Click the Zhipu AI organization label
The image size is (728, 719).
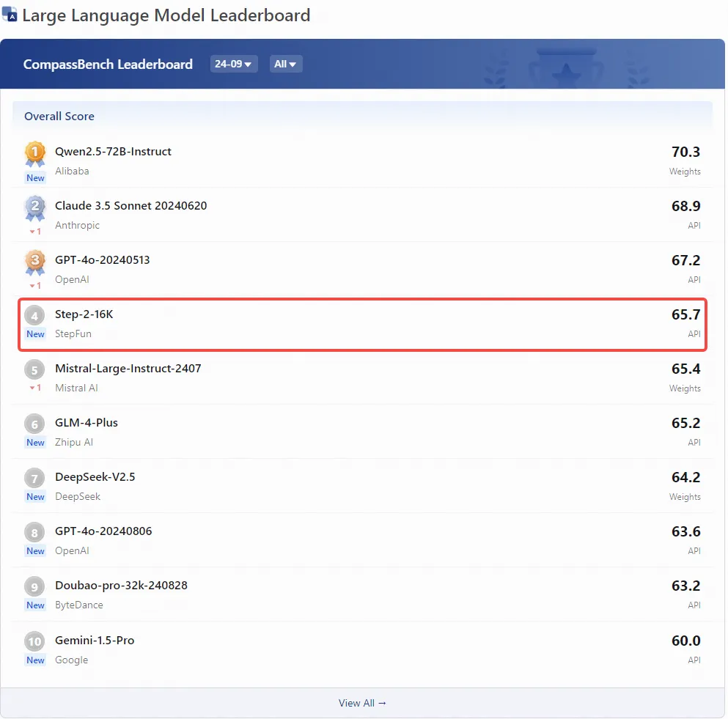(x=74, y=443)
